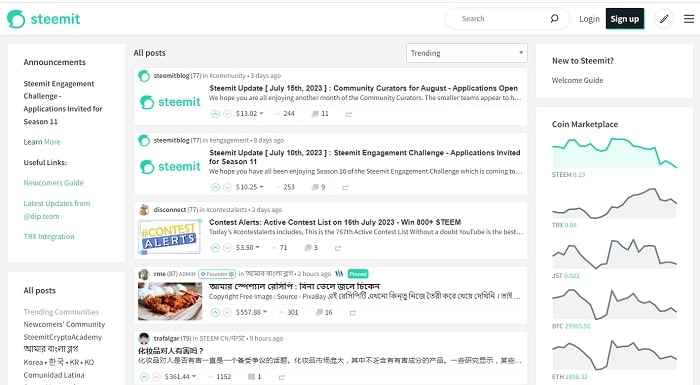Downvote the Engagement Challenge Season 11 post
The width and height of the screenshot is (700, 385).
click(227, 187)
